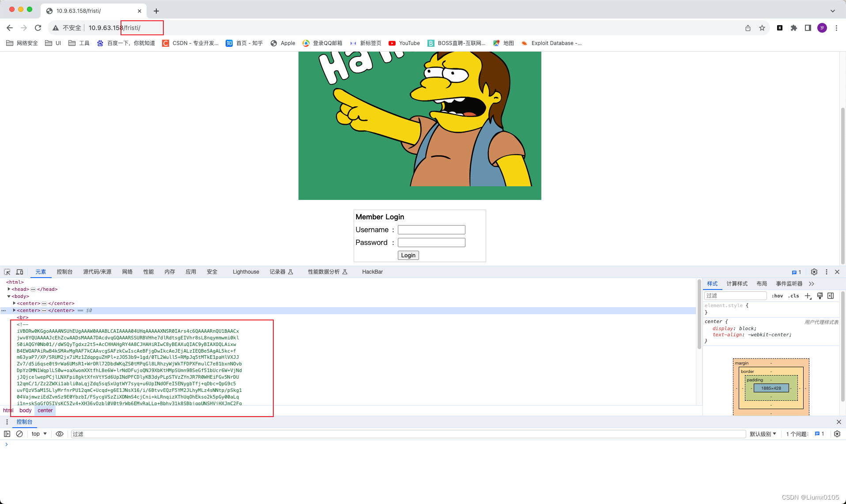
Task: Clear console with the ban icon
Action: (x=19, y=434)
